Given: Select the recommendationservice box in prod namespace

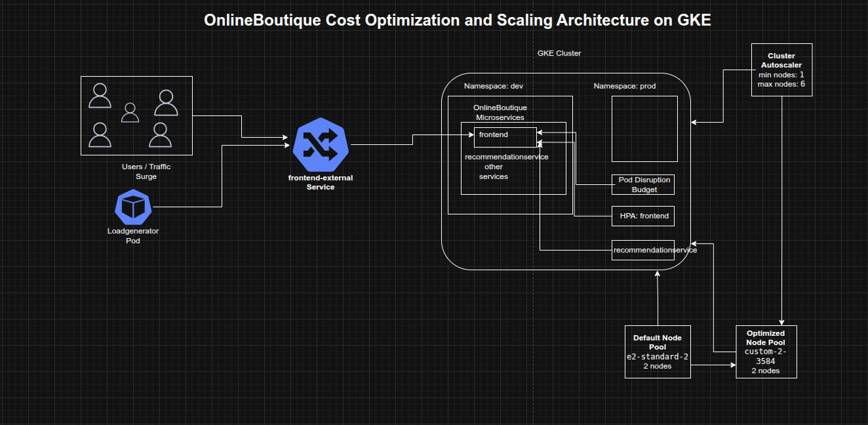Looking at the screenshot, I should 643,250.
